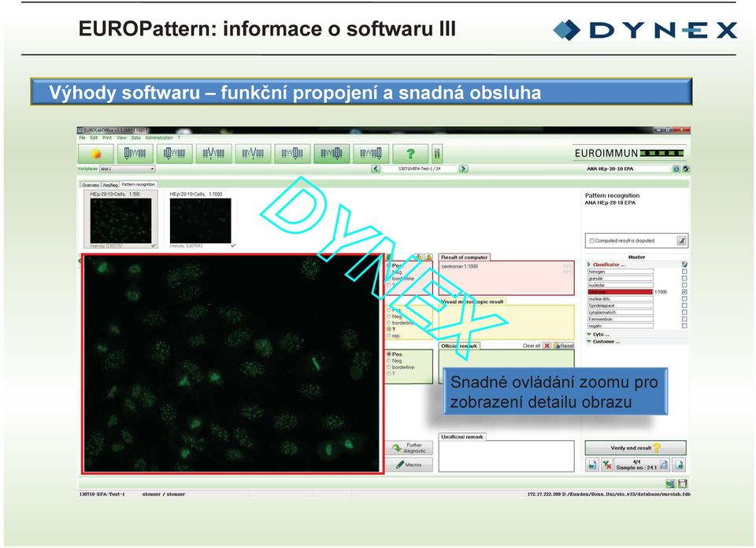Screen dimensions: 756x548
Task: Select Neg. in the Visual microscopic result group
Action: pos(389,317)
